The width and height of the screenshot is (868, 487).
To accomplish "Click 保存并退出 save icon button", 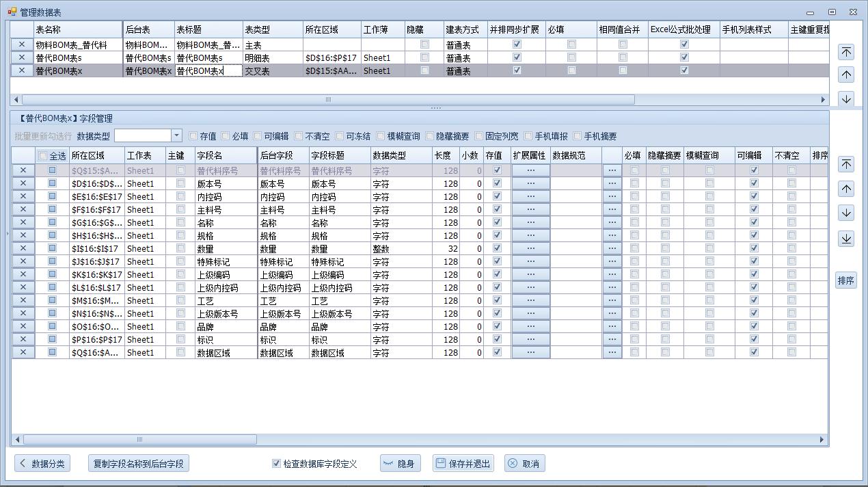I will tap(463, 464).
